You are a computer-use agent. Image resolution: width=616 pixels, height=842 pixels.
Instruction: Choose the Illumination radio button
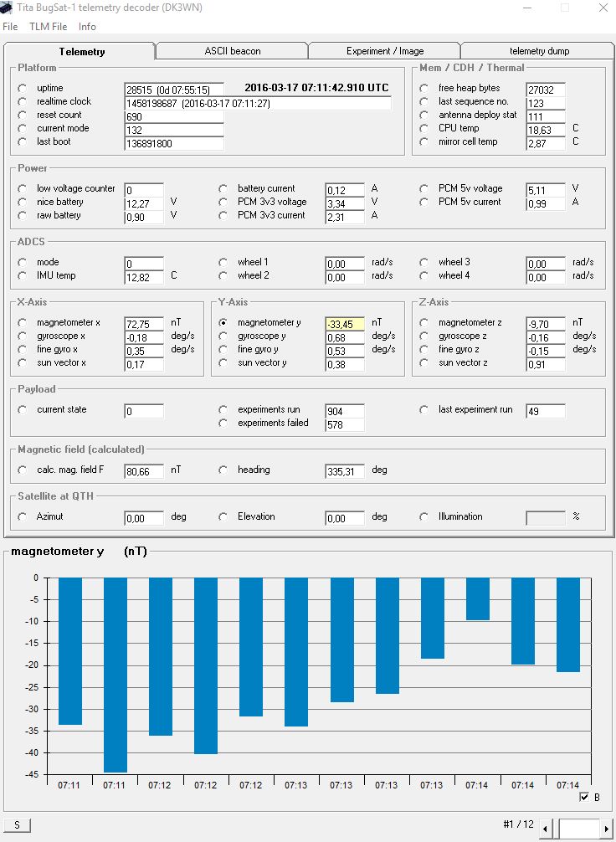pos(423,516)
